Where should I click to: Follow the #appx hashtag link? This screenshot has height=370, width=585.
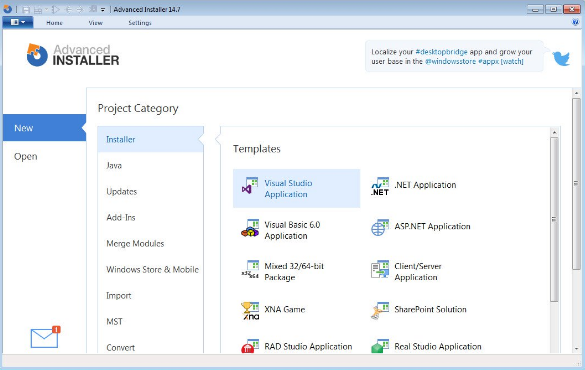[x=488, y=61]
